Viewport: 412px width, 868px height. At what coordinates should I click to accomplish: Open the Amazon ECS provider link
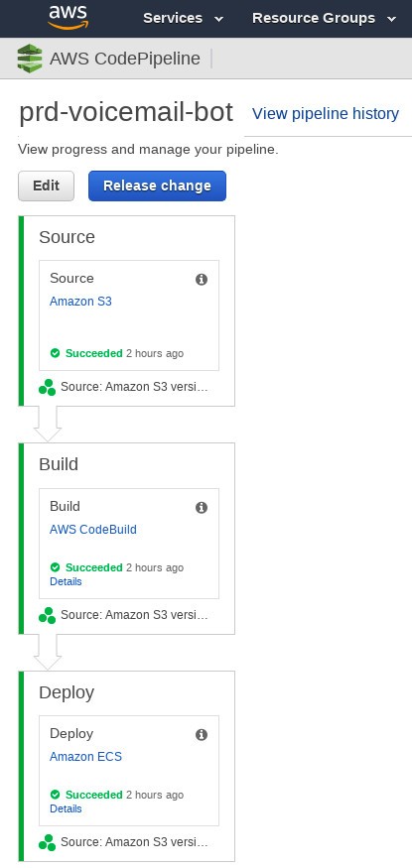pyautogui.click(x=85, y=756)
